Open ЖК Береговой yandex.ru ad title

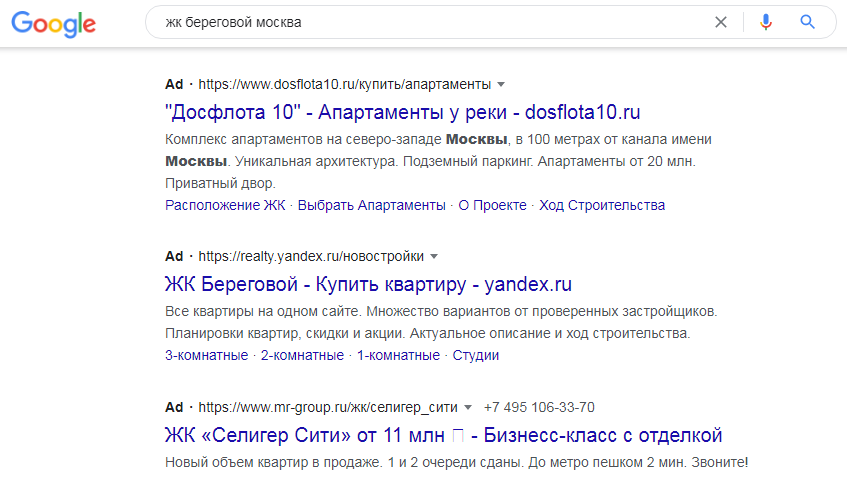(x=368, y=283)
